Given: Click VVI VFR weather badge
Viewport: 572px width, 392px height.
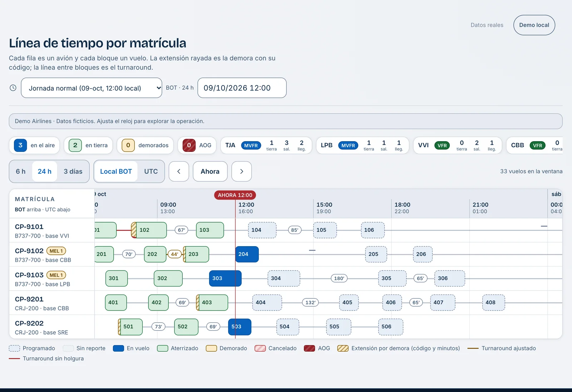Looking at the screenshot, I should (x=442, y=145).
